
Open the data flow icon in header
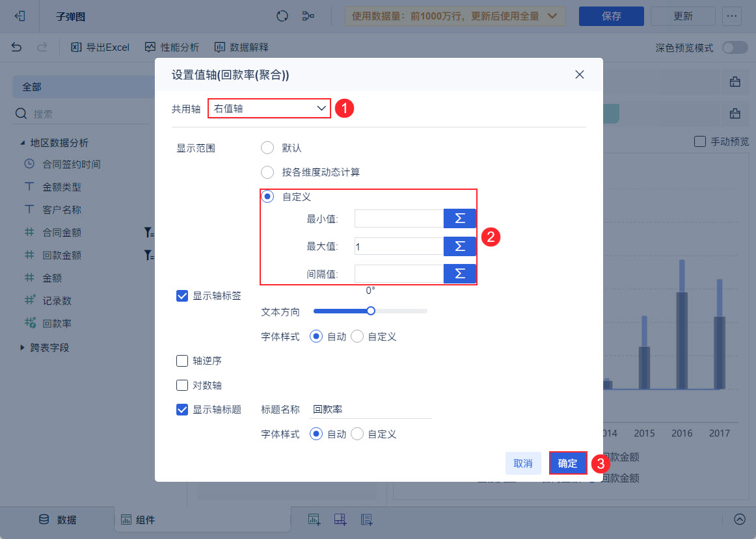(x=308, y=16)
